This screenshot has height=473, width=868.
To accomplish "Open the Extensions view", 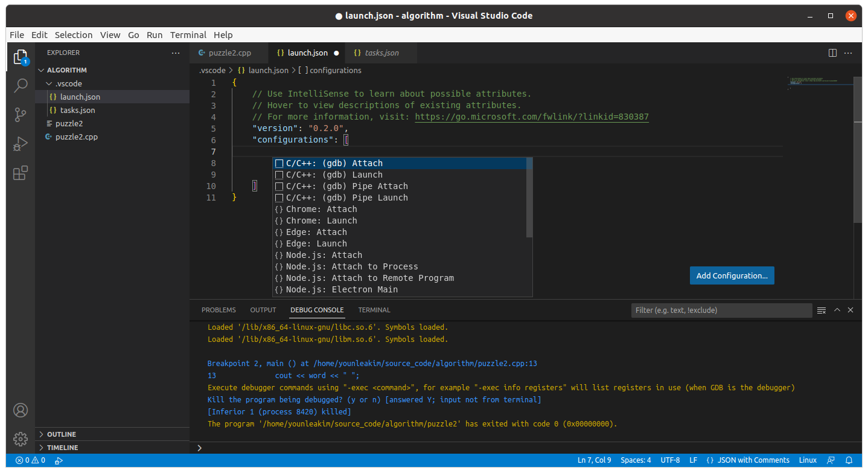I will [x=21, y=173].
